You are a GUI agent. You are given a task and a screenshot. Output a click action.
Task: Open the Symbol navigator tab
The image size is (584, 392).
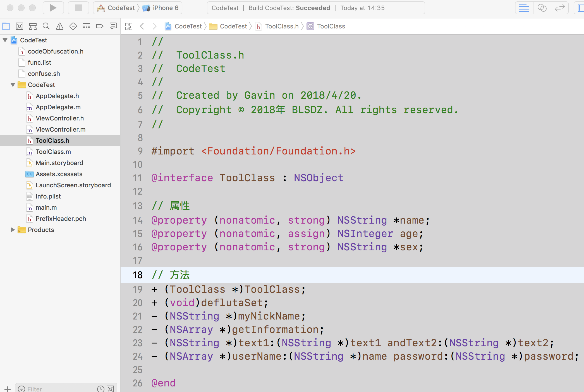coord(33,26)
